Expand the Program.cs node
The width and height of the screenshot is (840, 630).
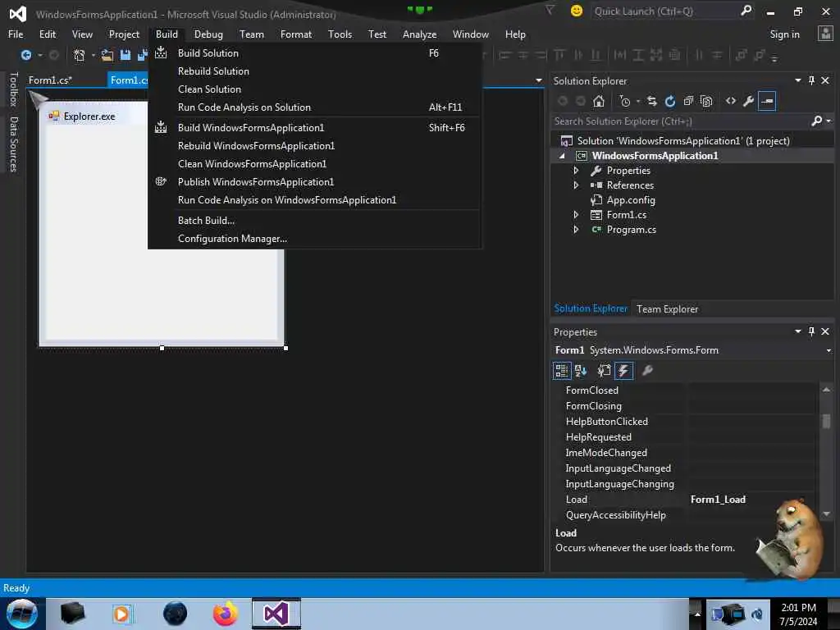[576, 230]
